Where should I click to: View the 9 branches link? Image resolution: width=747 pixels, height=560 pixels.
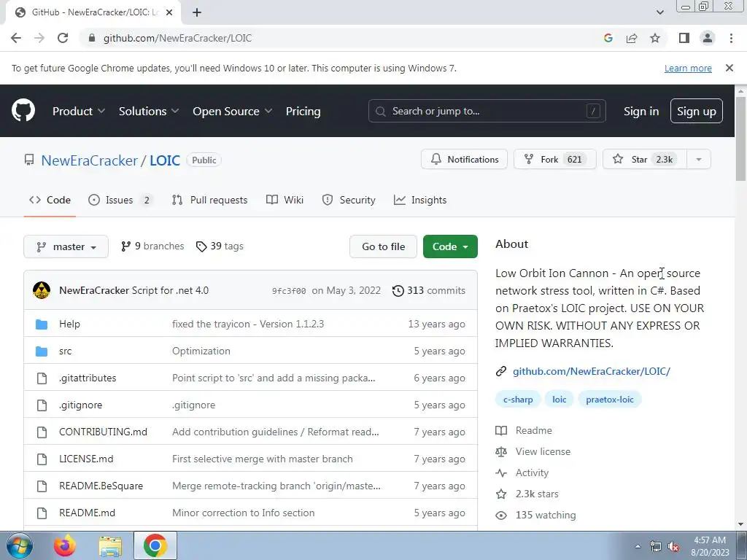tap(152, 246)
